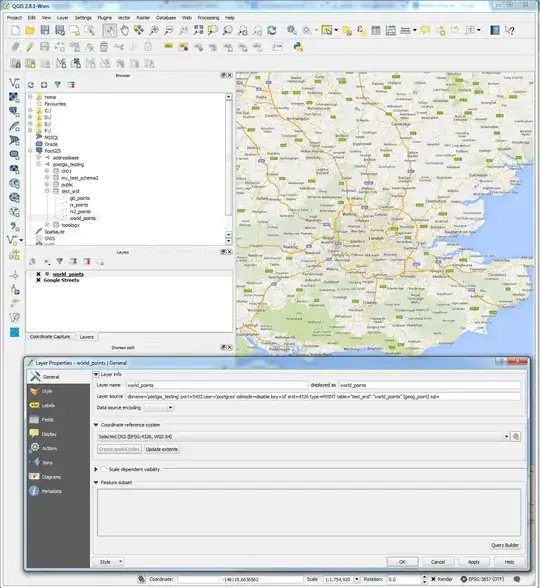
Task: Select the Labels tab in Layer Properties
Action: pyautogui.click(x=58, y=405)
